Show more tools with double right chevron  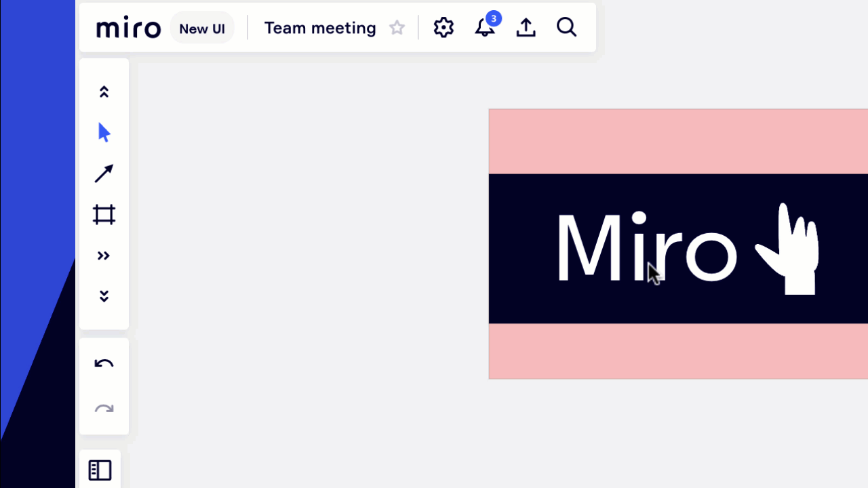click(104, 256)
